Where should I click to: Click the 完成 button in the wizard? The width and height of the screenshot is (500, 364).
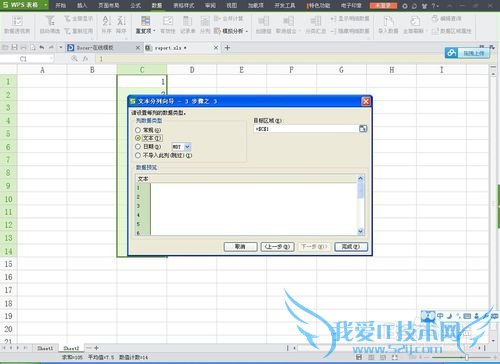coord(351,247)
